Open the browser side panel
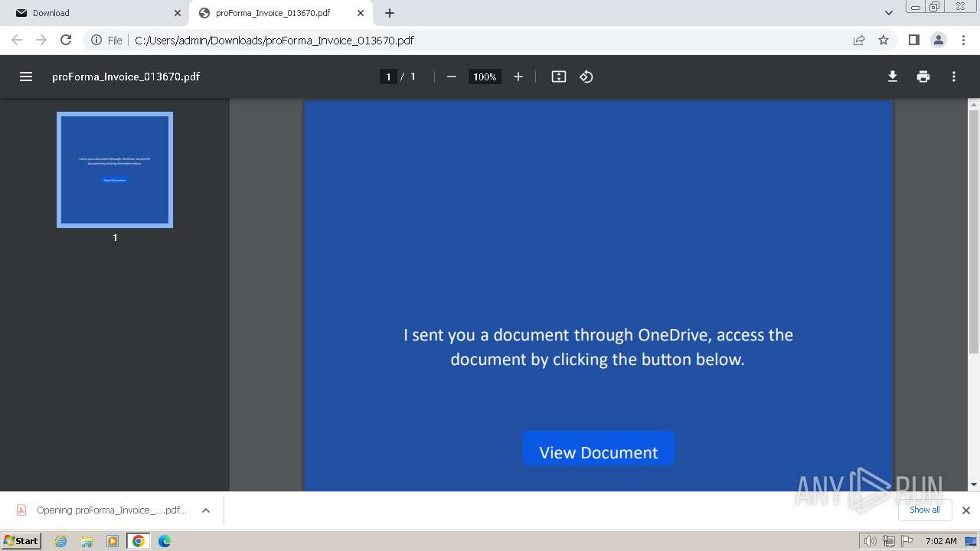This screenshot has width=980, height=551. tap(913, 40)
